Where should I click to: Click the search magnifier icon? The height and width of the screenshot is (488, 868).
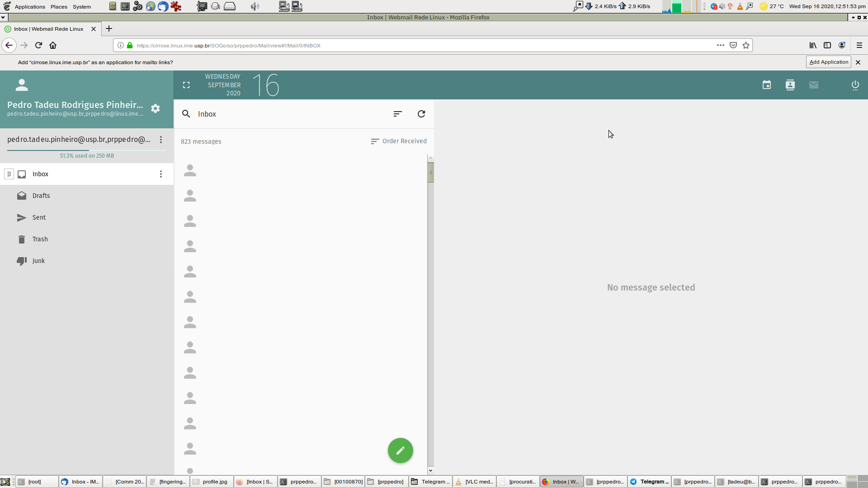pos(186,114)
